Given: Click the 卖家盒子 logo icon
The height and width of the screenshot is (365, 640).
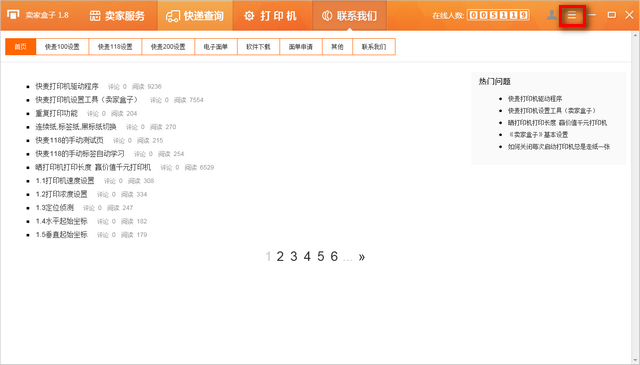Looking at the screenshot, I should 13,15.
